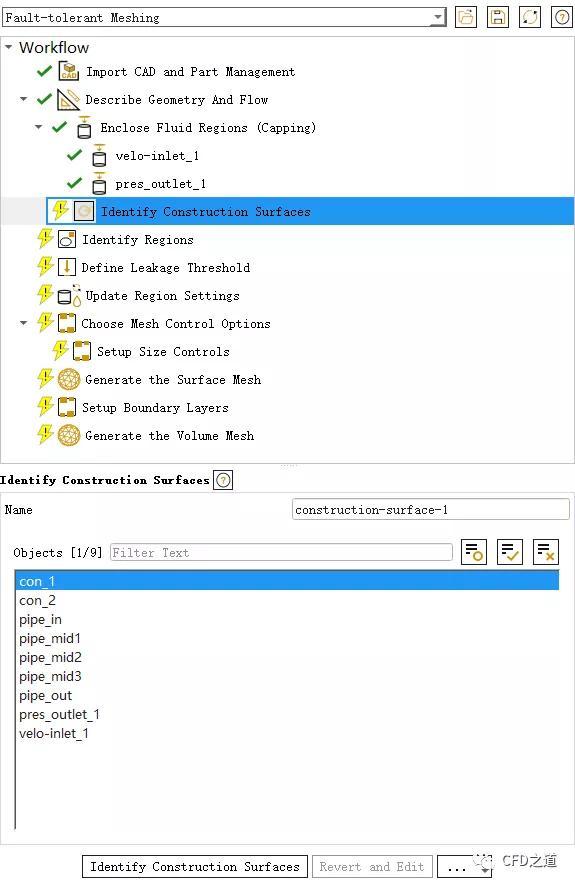Open the ellipsis more options dropdown button
Image resolution: width=575 pixels, height=886 pixels.
pos(465,866)
